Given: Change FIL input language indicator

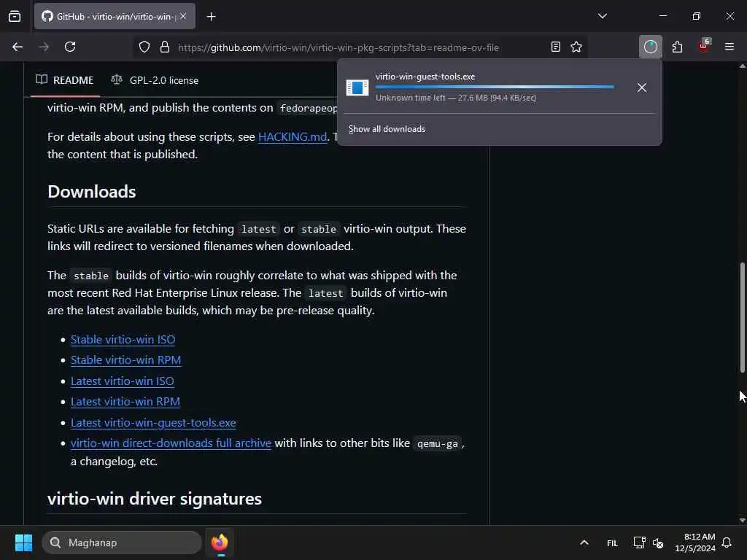Looking at the screenshot, I should pos(612,543).
